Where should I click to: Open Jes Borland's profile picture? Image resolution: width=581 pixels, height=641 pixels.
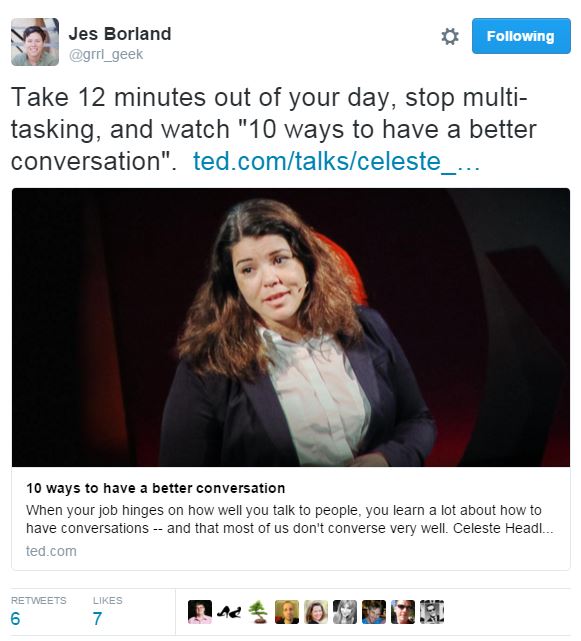35,42
